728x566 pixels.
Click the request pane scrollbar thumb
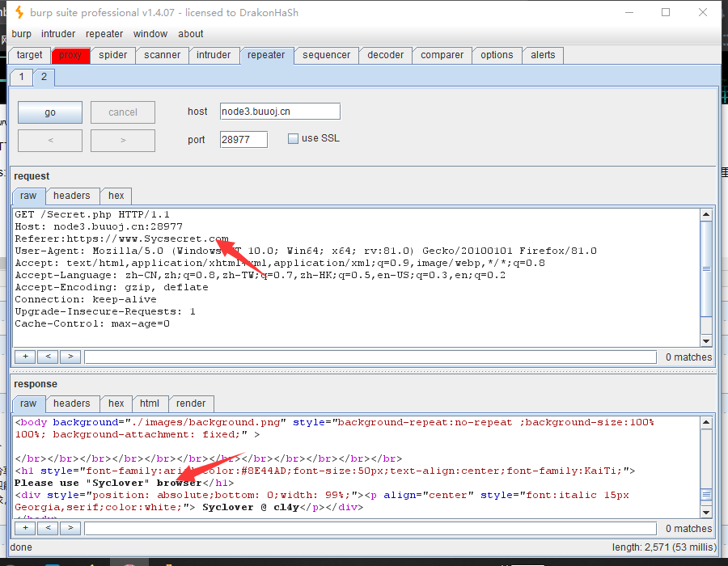pos(706,269)
